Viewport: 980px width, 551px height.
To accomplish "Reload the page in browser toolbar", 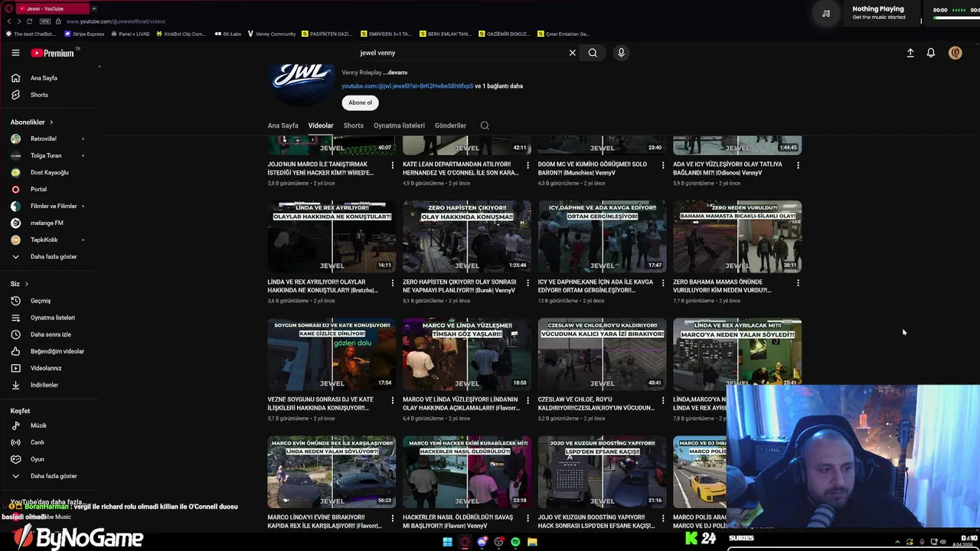I will click(x=30, y=21).
